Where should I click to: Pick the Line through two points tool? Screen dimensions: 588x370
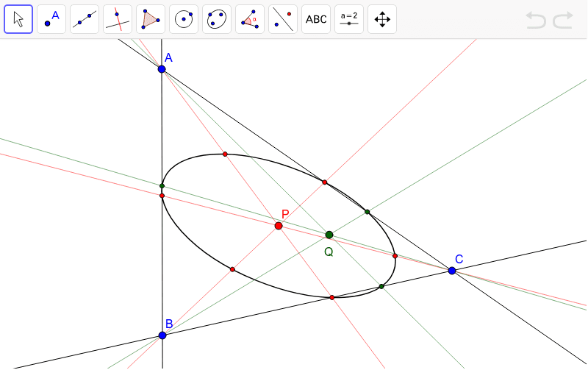coord(85,19)
